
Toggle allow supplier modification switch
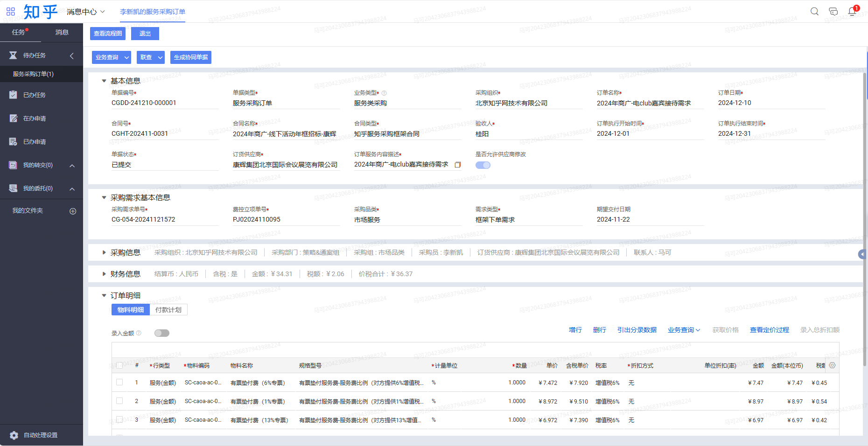[483, 165]
